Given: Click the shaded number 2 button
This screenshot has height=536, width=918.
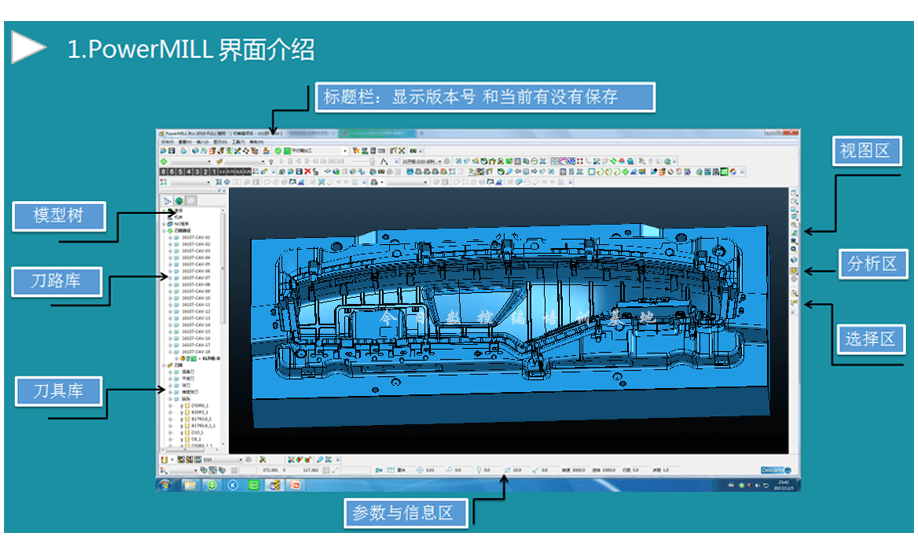Looking at the screenshot, I should click(x=205, y=171).
